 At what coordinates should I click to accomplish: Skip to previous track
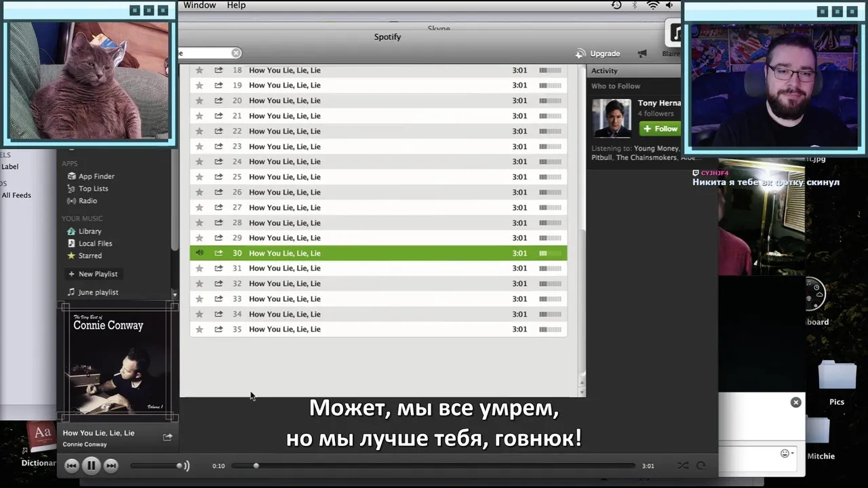pyautogui.click(x=72, y=466)
